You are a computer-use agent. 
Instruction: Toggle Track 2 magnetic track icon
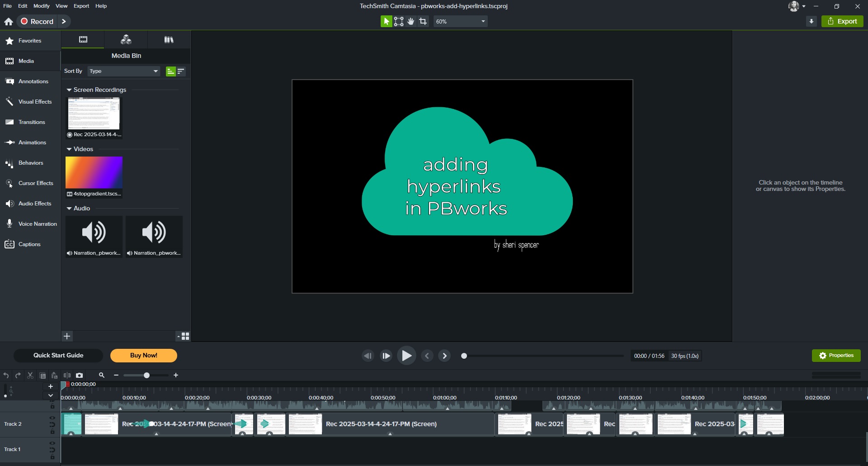[52, 425]
